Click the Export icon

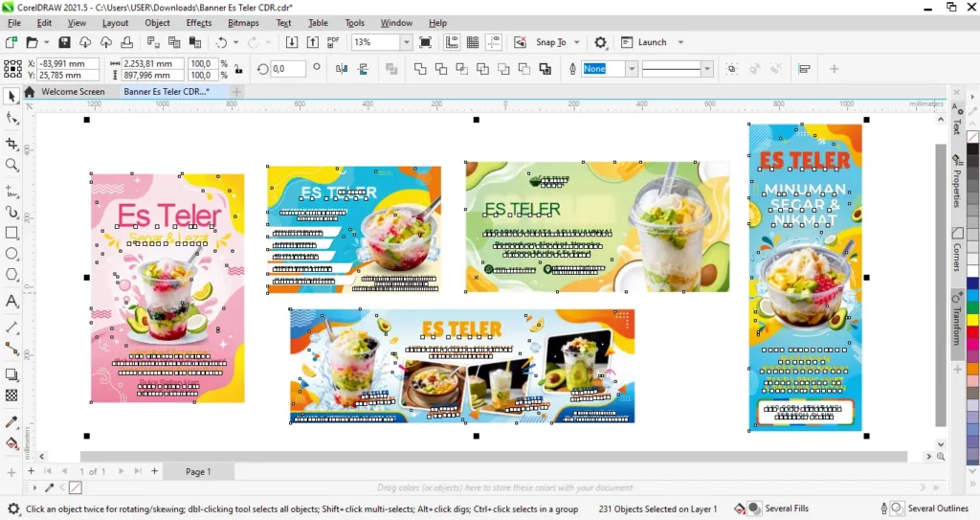point(313,42)
